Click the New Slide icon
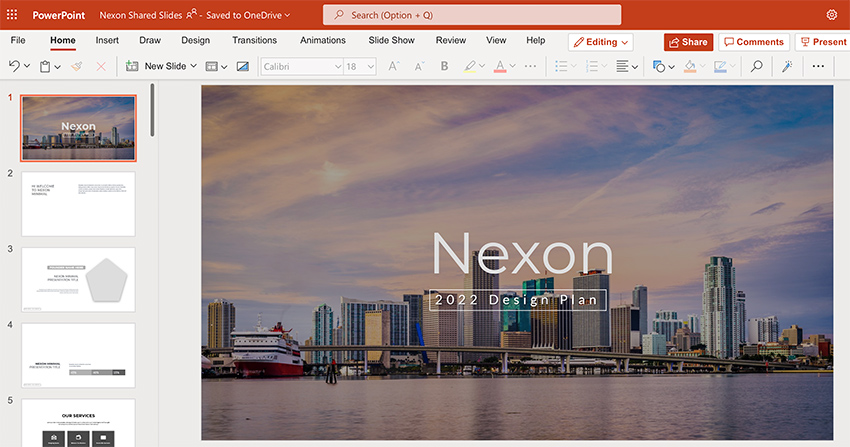Viewport: 850px width, 447px height. pos(132,66)
